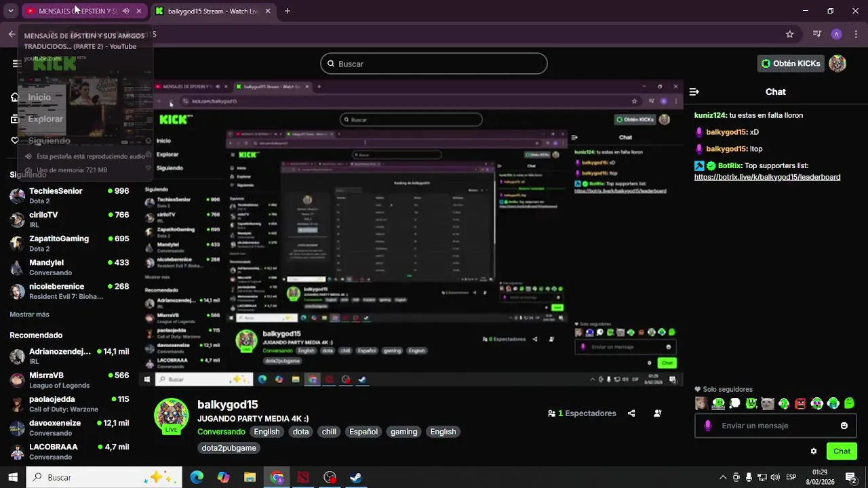Viewport: 868px width, 488px height.
Task: Close the balkygod15 Stream tab
Action: tap(268, 11)
